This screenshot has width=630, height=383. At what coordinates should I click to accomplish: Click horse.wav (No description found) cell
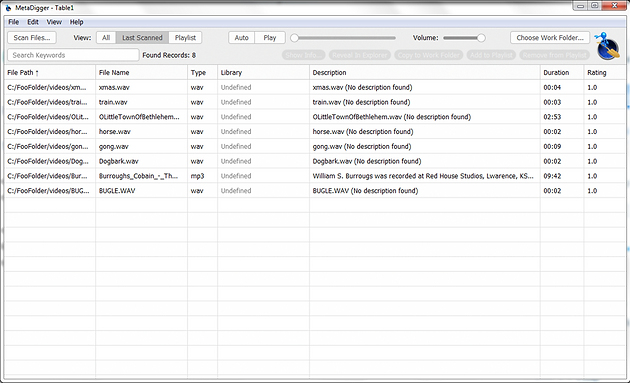tap(425, 131)
